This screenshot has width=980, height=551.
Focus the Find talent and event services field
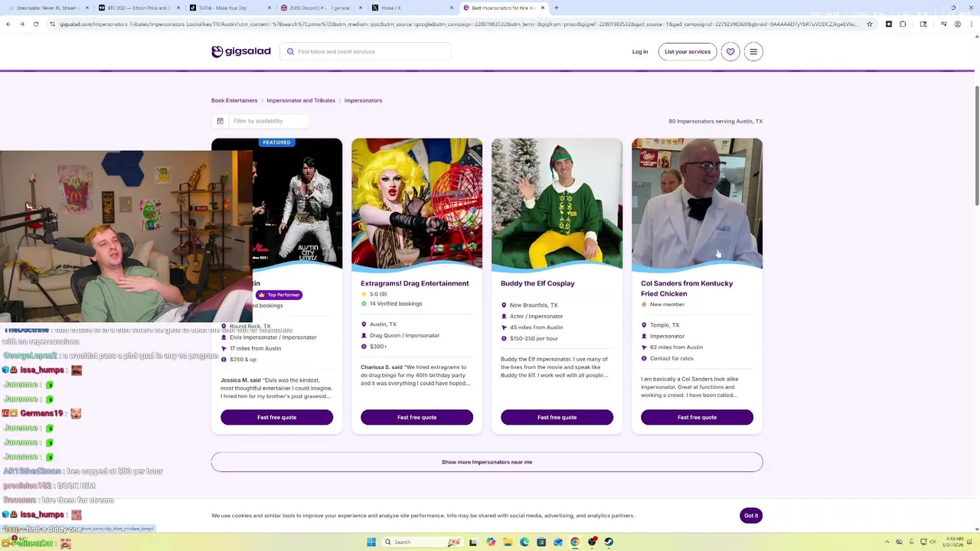366,51
